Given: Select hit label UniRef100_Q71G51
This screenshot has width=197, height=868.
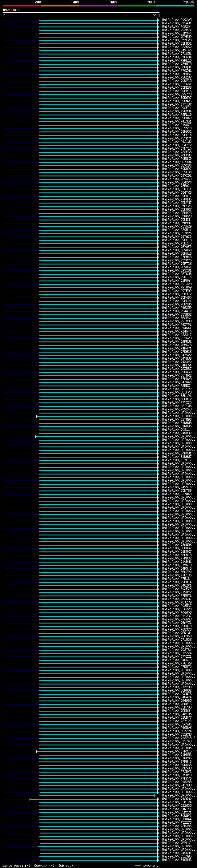Looking at the screenshot, I should click(x=176, y=54).
